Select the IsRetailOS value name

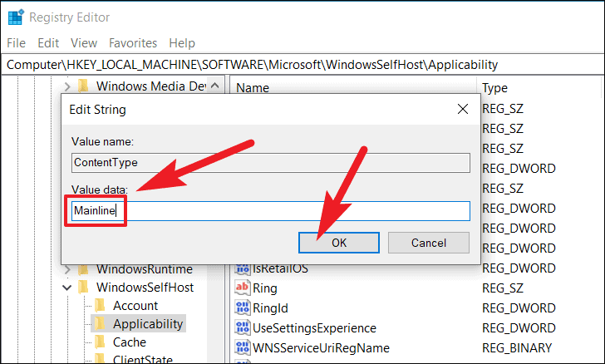(280, 269)
